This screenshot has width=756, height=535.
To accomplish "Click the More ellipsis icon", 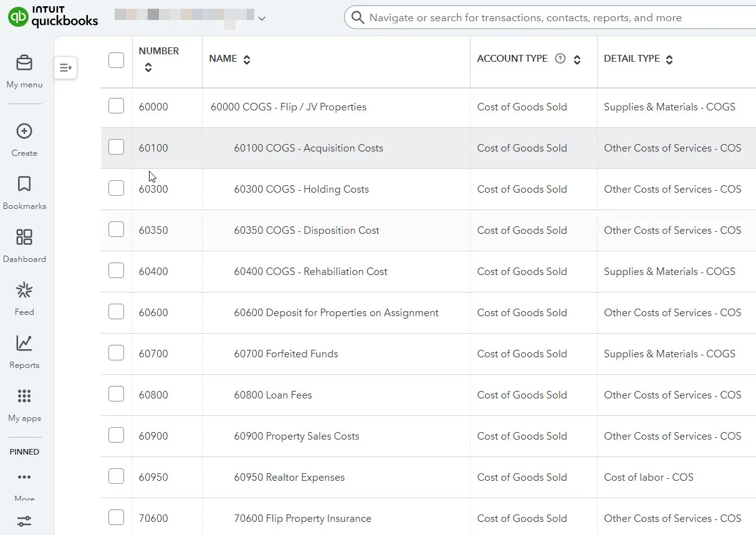I will click(x=24, y=478).
